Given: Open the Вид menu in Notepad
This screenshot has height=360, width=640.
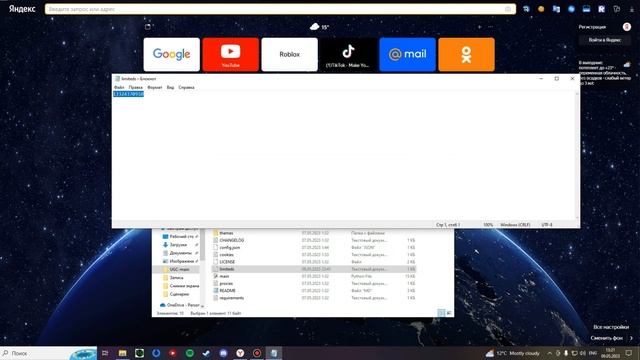Looking at the screenshot, I should 170,87.
